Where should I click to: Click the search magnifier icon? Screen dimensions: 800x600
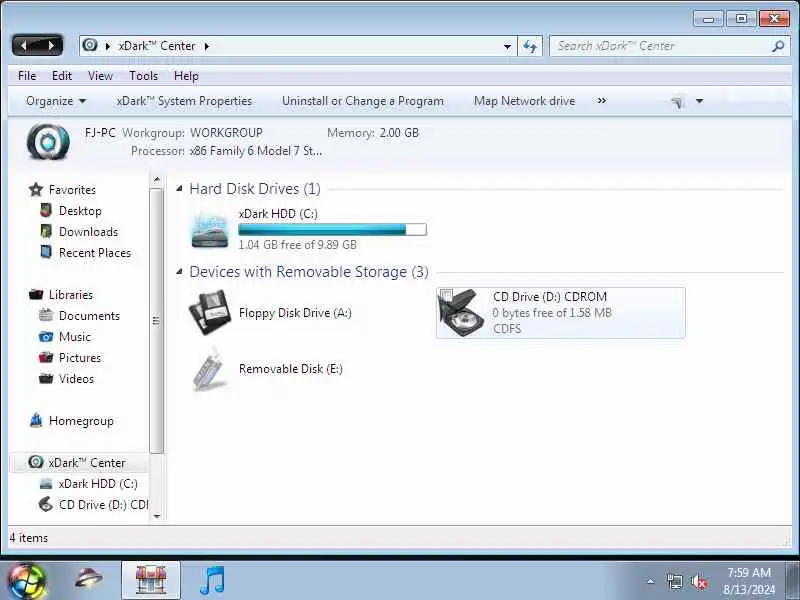778,46
